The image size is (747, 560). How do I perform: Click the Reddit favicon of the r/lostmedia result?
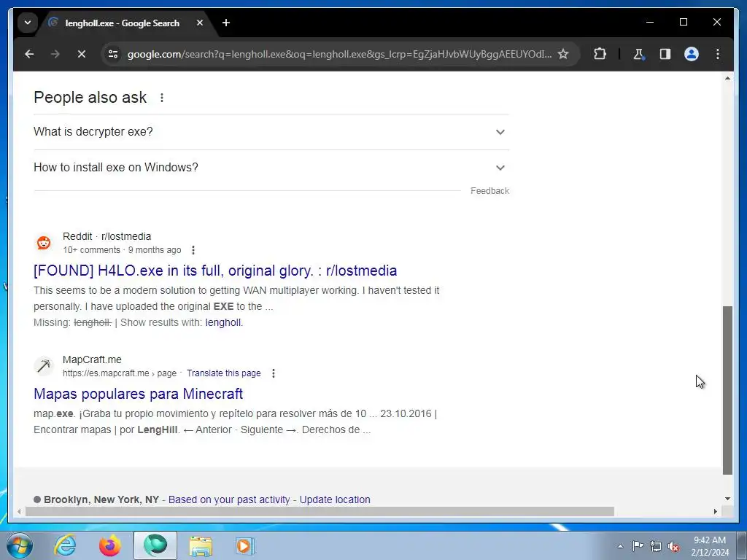(x=44, y=243)
